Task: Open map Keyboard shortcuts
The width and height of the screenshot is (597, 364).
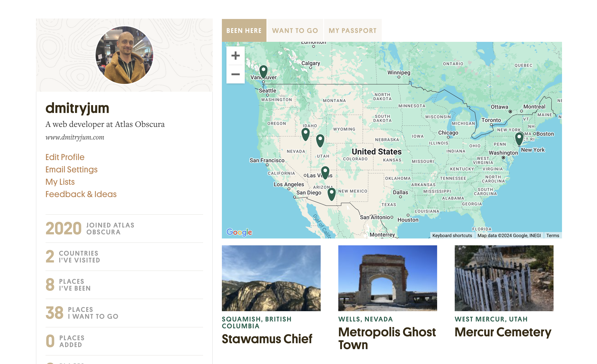Action: point(452,236)
